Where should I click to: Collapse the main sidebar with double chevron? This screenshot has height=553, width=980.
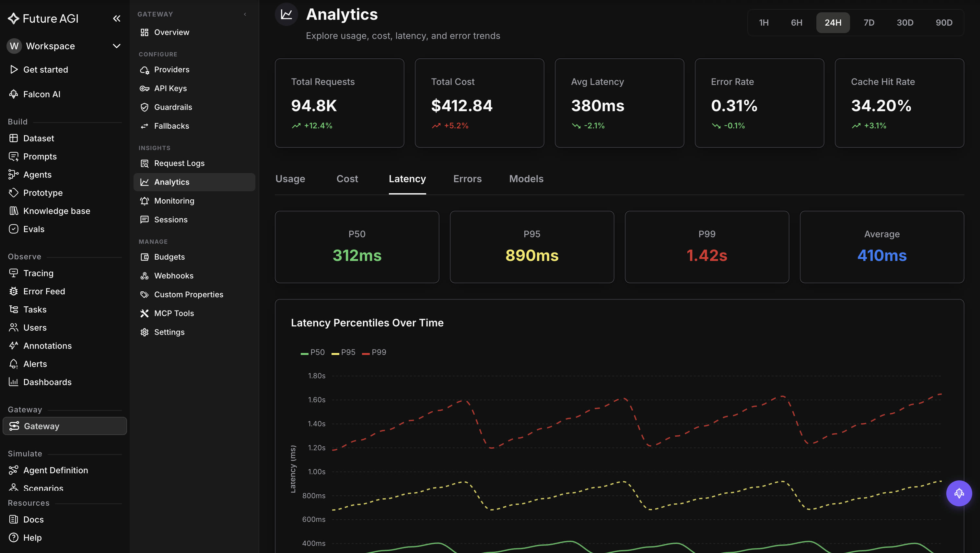(x=116, y=18)
